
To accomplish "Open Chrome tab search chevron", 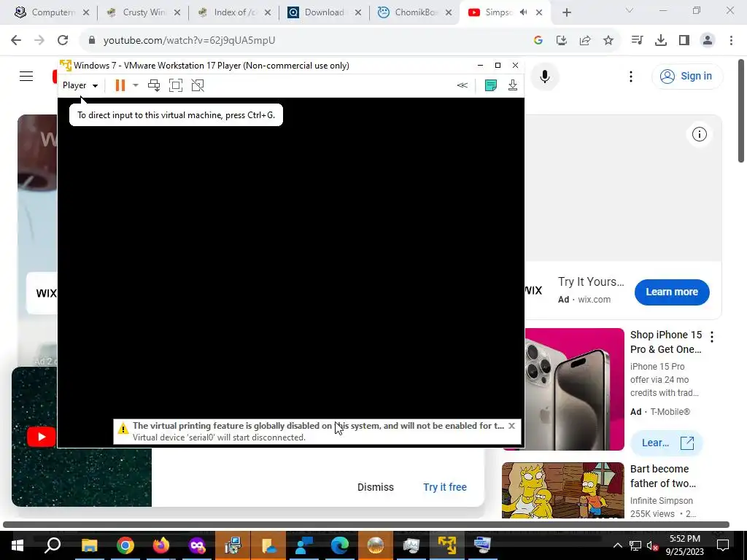I will coord(630,10).
